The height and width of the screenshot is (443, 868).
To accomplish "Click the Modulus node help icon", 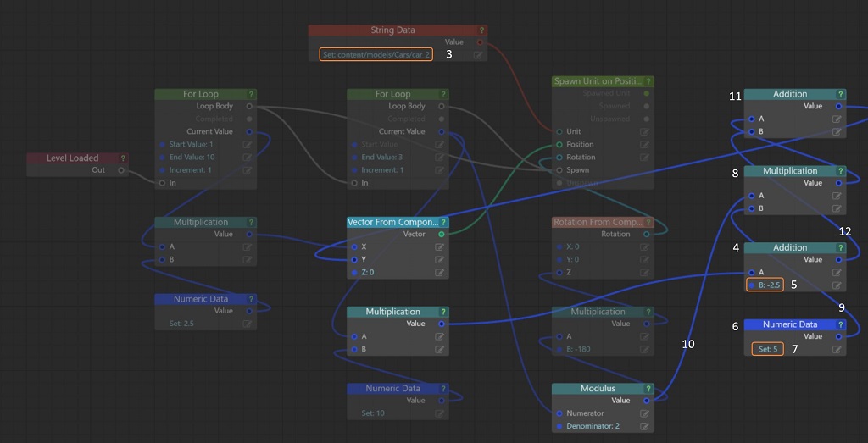I will coord(648,389).
